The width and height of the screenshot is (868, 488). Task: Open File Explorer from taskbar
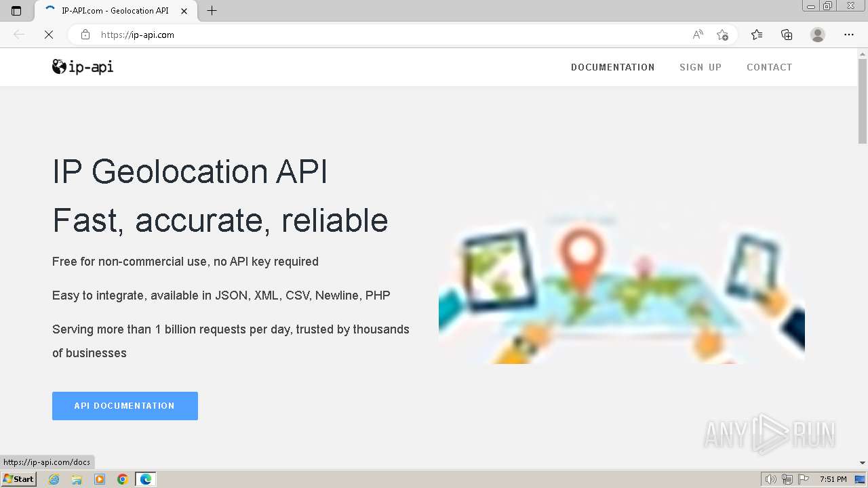(77, 479)
